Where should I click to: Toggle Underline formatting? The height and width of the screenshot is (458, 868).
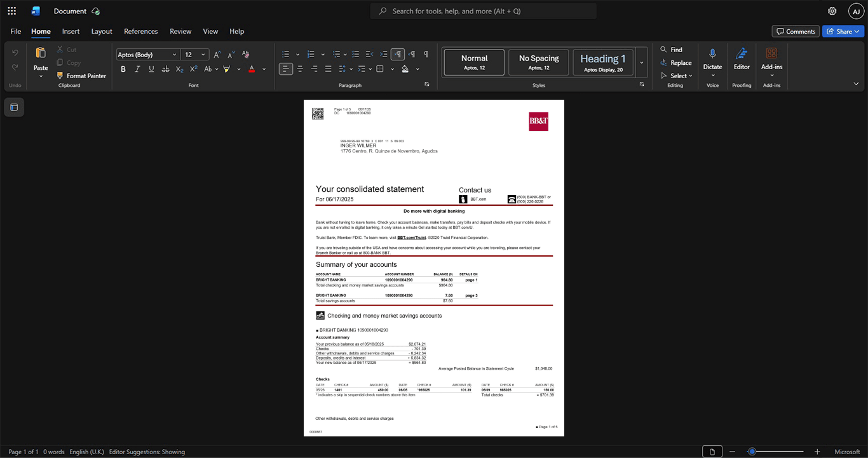(x=151, y=69)
